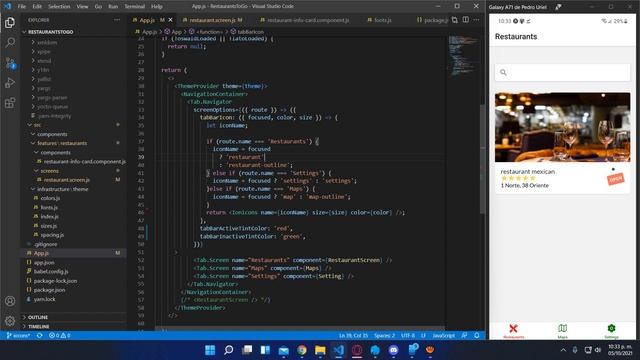Click feedback icon in status bar

[464, 336]
